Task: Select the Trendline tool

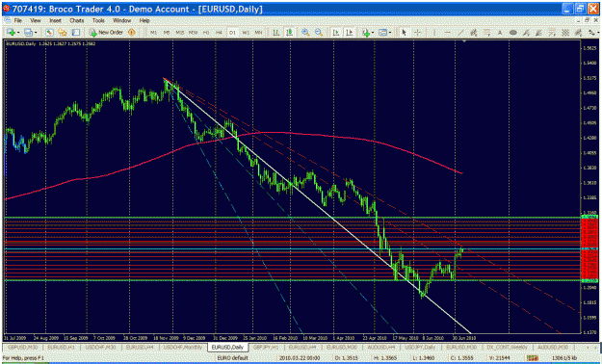Action: coord(460,33)
